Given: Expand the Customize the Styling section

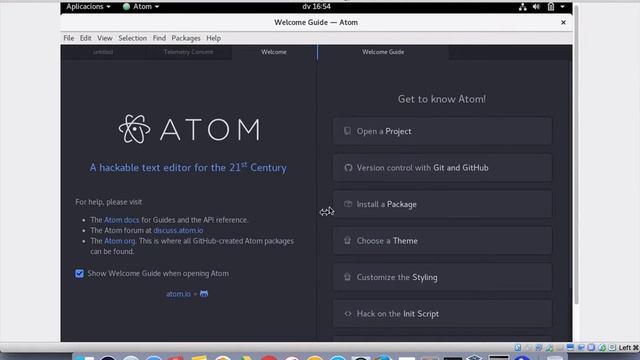Looking at the screenshot, I should point(442,277).
